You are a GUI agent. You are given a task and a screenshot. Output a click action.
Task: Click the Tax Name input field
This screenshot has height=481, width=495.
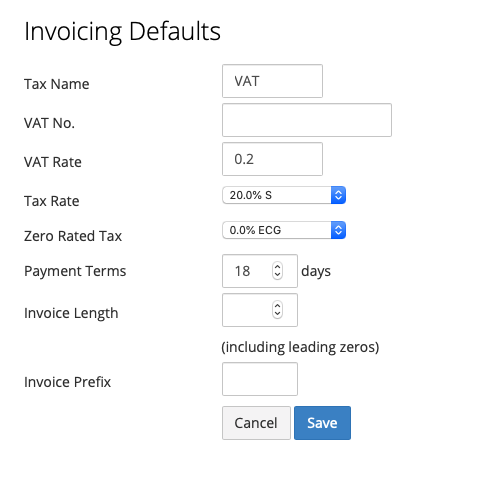272,81
